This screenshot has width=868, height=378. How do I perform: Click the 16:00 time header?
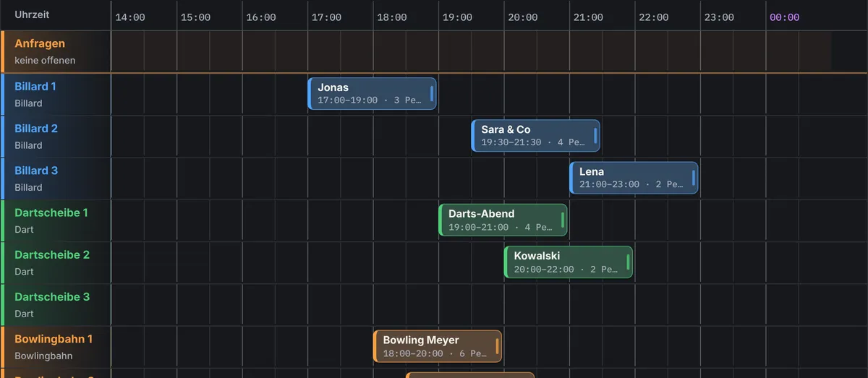261,17
